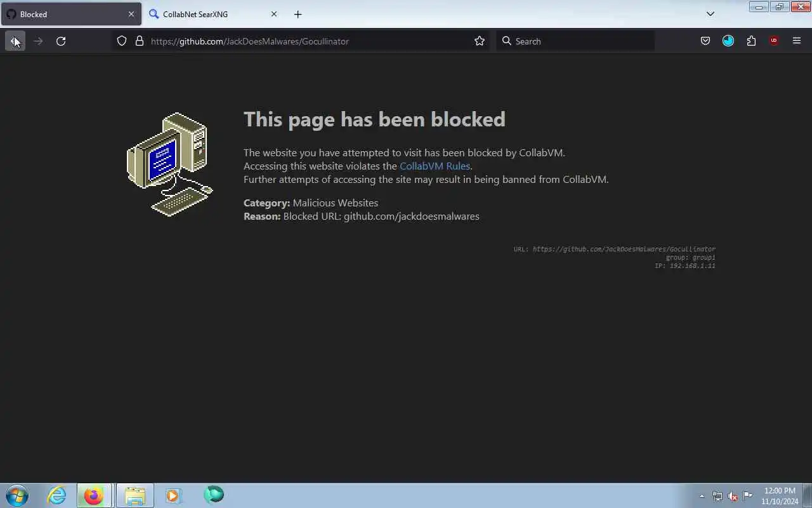Image resolution: width=812 pixels, height=508 pixels.
Task: Launch Internet Explorer from the taskbar
Action: click(57, 495)
